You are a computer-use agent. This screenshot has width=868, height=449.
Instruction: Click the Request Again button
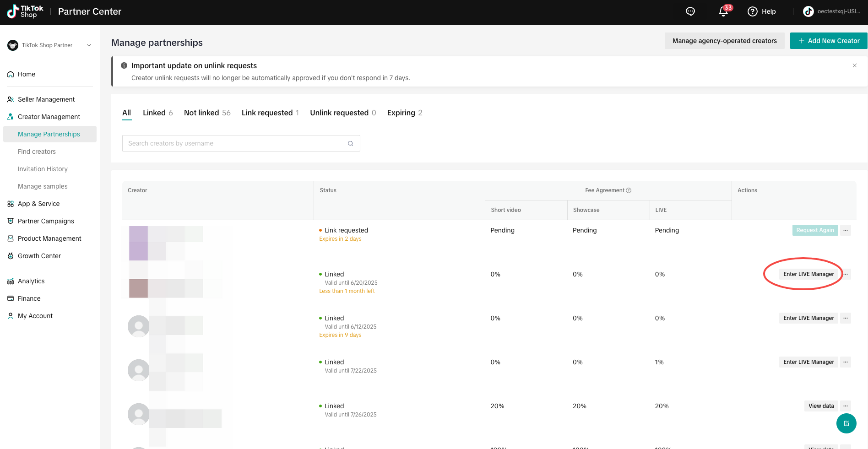click(815, 230)
